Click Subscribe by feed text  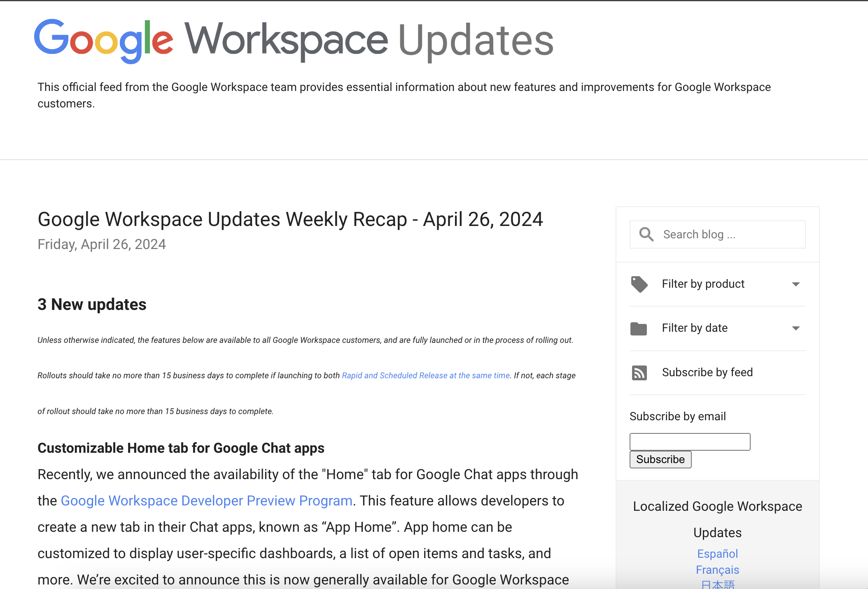click(x=707, y=372)
